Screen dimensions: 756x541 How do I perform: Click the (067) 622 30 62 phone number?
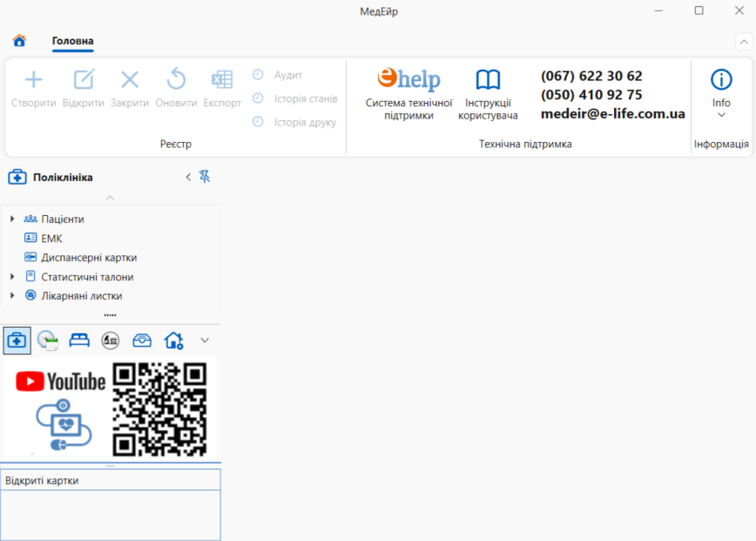pyautogui.click(x=591, y=76)
